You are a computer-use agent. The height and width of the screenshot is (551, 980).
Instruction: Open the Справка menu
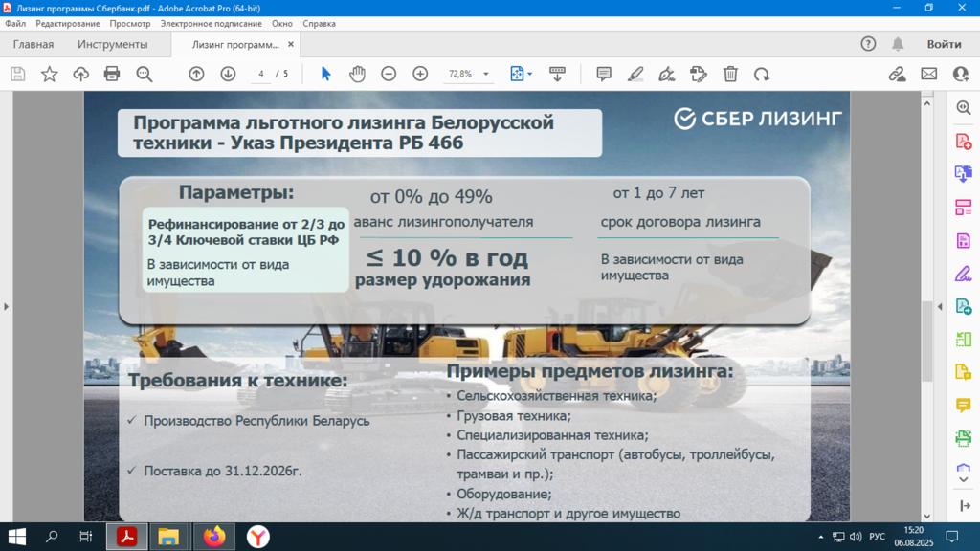[x=320, y=24]
